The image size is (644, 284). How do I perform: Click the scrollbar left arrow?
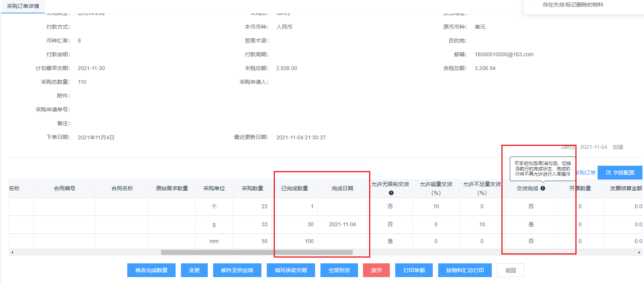point(12,252)
